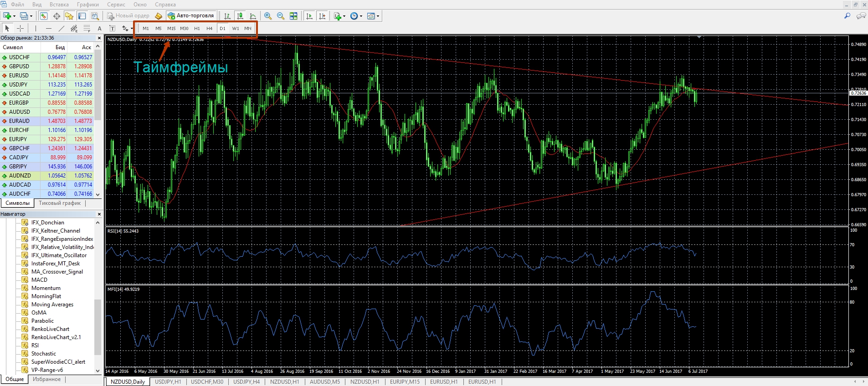Open the MetaEditor book icon
The width and height of the screenshot is (868, 386).
tap(159, 16)
